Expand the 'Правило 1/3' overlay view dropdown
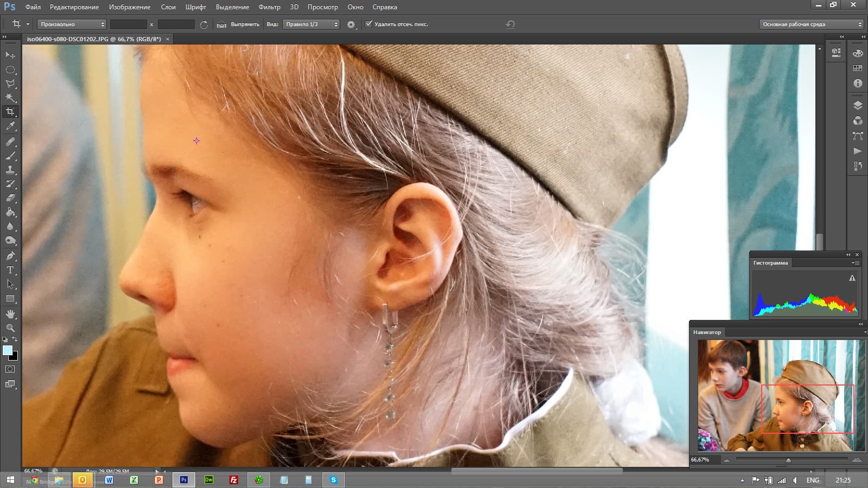The height and width of the screenshot is (488, 868). point(311,24)
